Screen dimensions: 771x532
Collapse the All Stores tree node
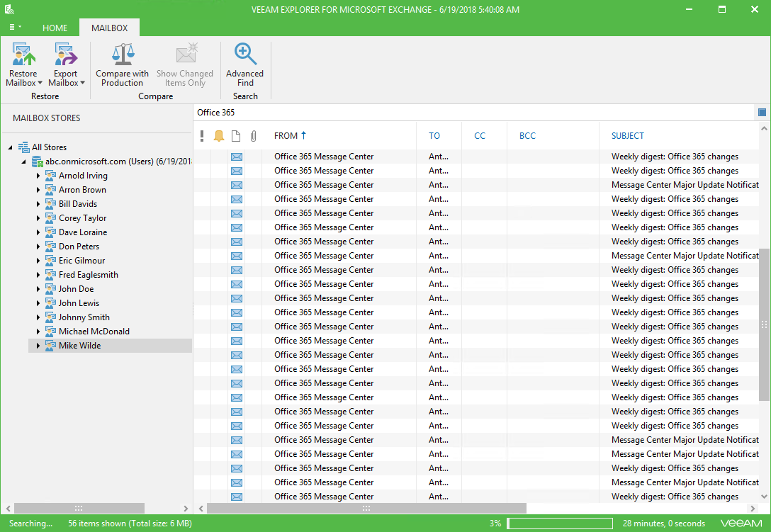(x=11, y=147)
